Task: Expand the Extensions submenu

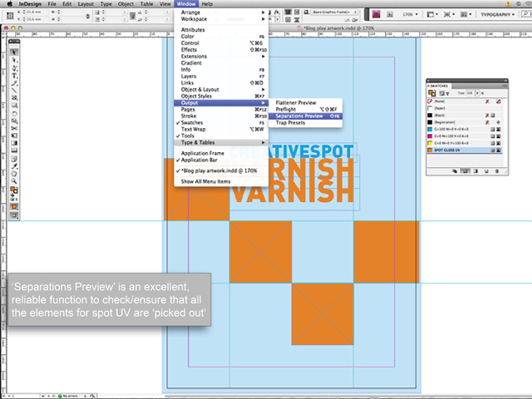Action: click(x=221, y=57)
